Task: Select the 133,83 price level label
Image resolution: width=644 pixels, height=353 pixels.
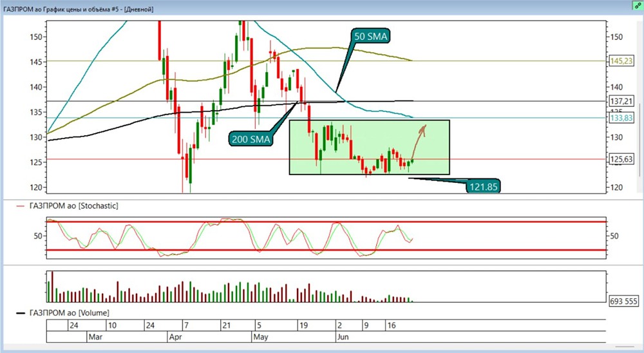Action: point(621,118)
